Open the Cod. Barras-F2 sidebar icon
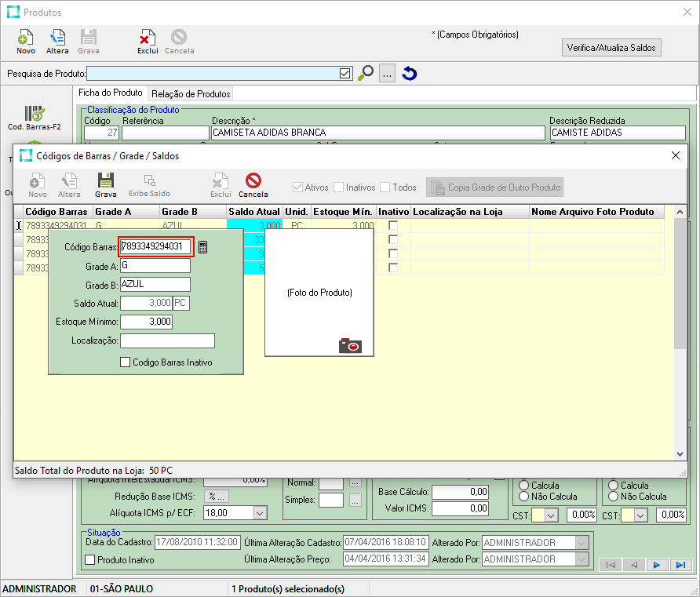 (35, 115)
